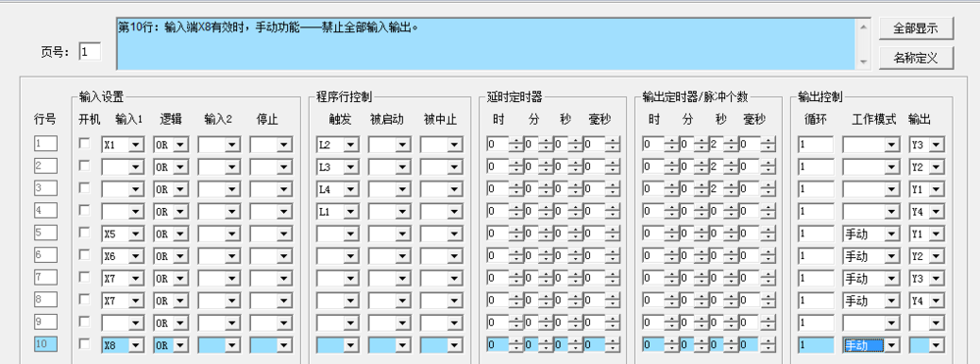
Task: Enable 开机 checkbox for row 1
Action: [x=84, y=143]
